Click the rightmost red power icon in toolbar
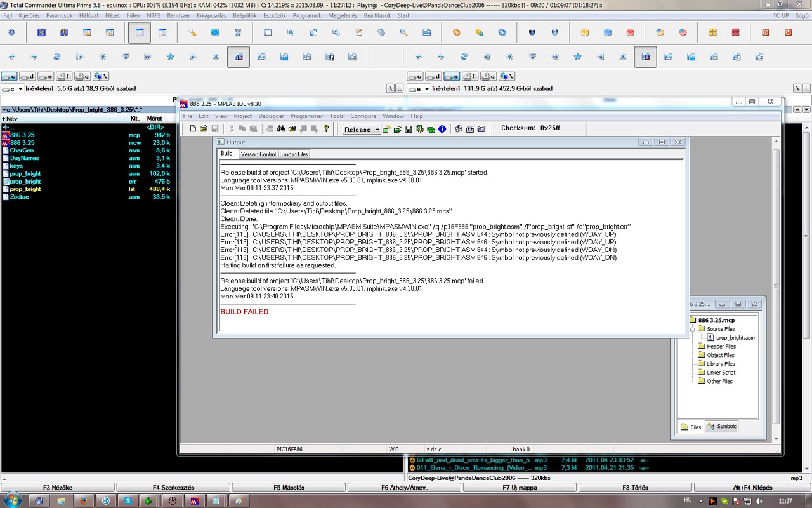 pos(789,32)
